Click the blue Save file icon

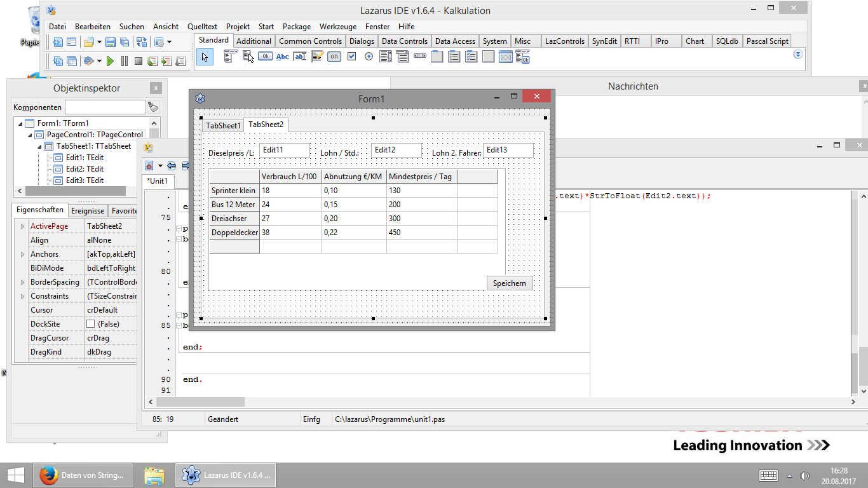click(111, 42)
